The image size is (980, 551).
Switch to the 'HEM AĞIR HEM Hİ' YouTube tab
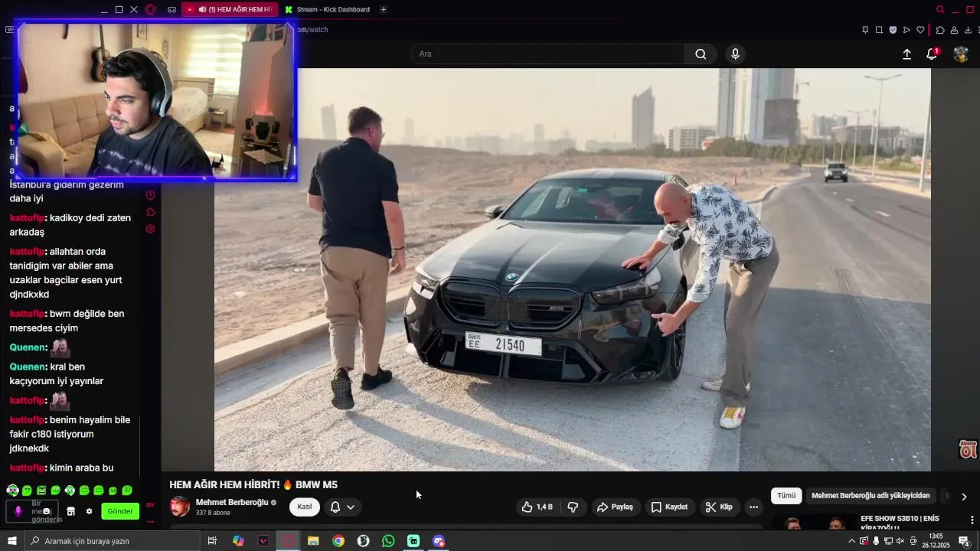coord(230,9)
